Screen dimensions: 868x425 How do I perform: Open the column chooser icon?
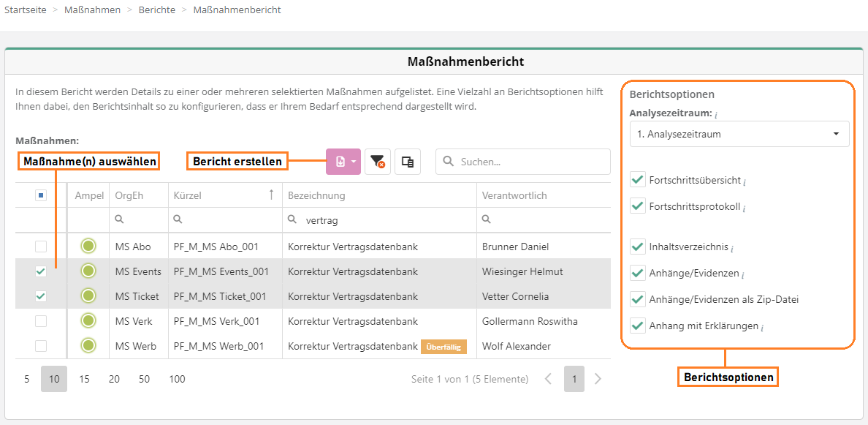pyautogui.click(x=408, y=162)
